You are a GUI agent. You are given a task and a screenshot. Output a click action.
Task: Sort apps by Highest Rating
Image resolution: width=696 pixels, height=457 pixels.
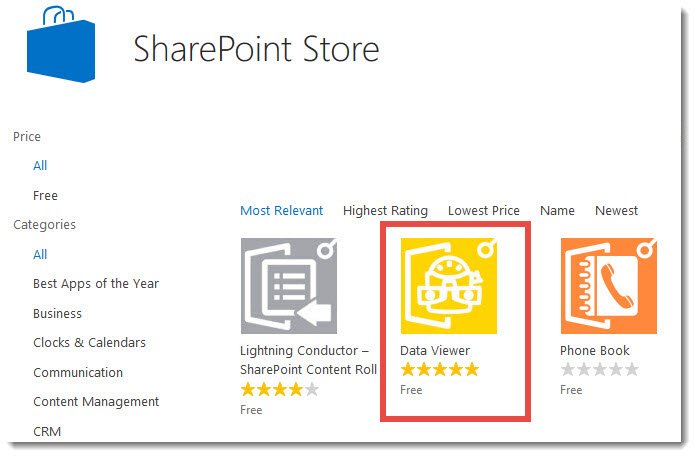point(385,211)
